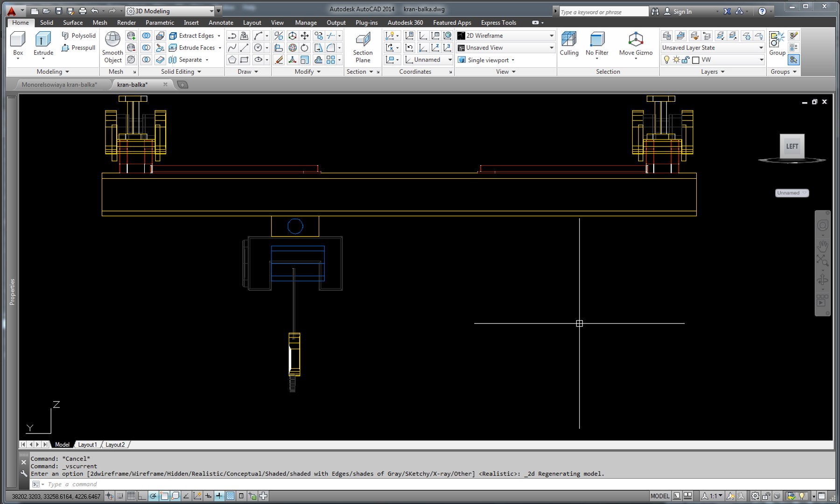Toggle Transparency display in status bar
Image resolution: width=840 pixels, height=504 pixels.
(x=230, y=496)
